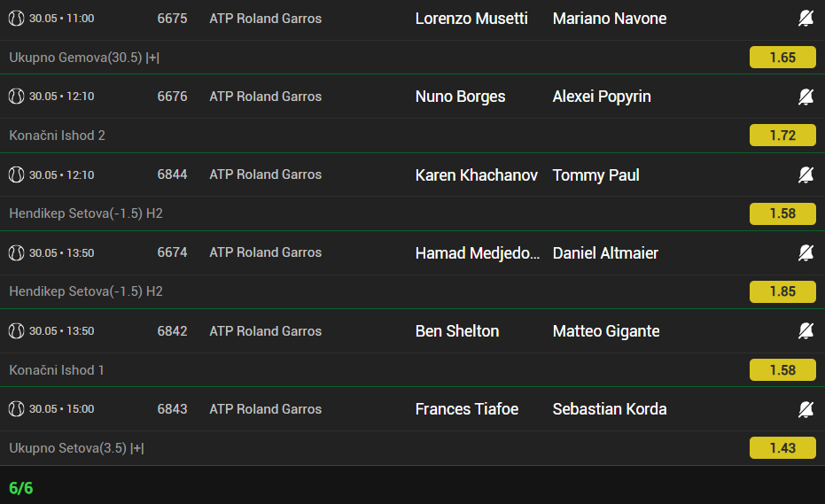Screen dimensions: 825x504
Task: Click muted bell icon for Tiafoe vs Korda
Action: pyautogui.click(x=806, y=408)
